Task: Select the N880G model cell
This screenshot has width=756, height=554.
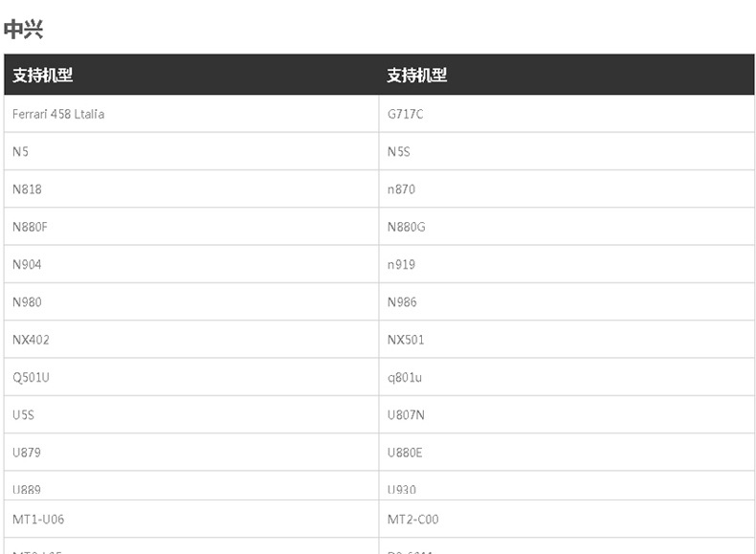Action: click(406, 227)
